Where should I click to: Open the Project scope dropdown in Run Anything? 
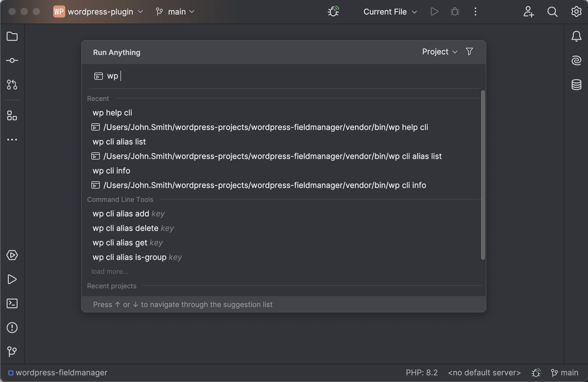click(x=439, y=51)
